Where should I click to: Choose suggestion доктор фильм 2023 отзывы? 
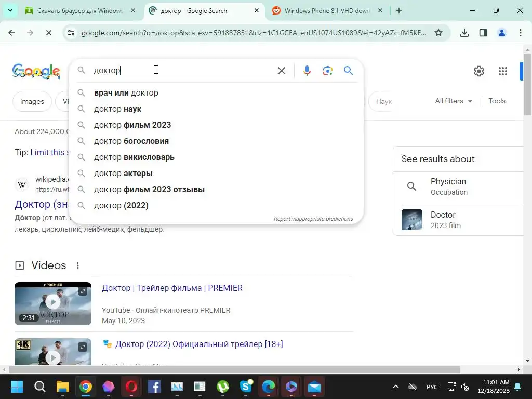[x=216, y=189]
